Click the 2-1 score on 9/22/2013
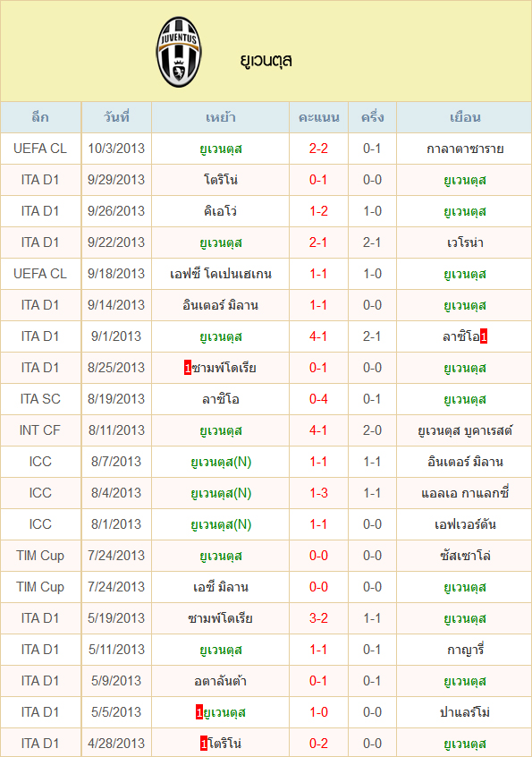 coord(318,242)
